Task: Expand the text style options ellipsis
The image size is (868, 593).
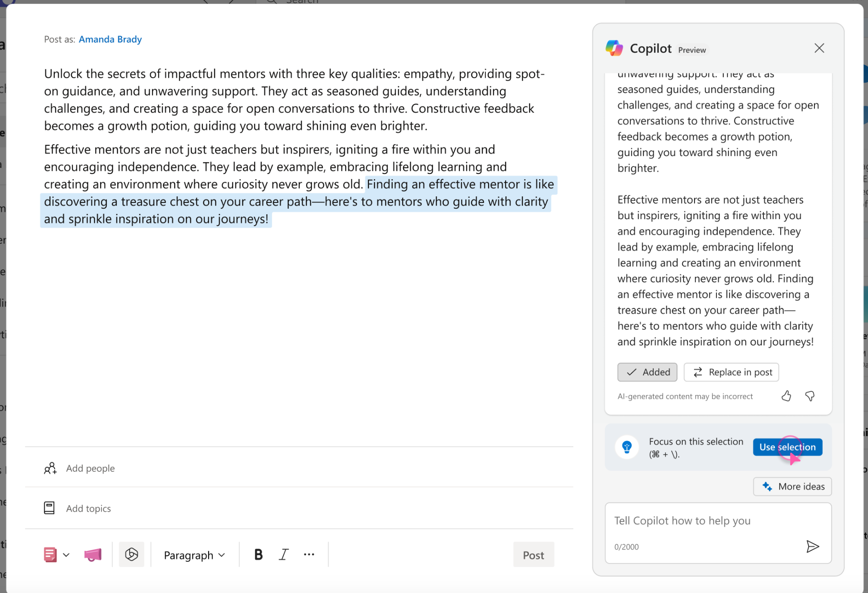Action: pos(309,554)
